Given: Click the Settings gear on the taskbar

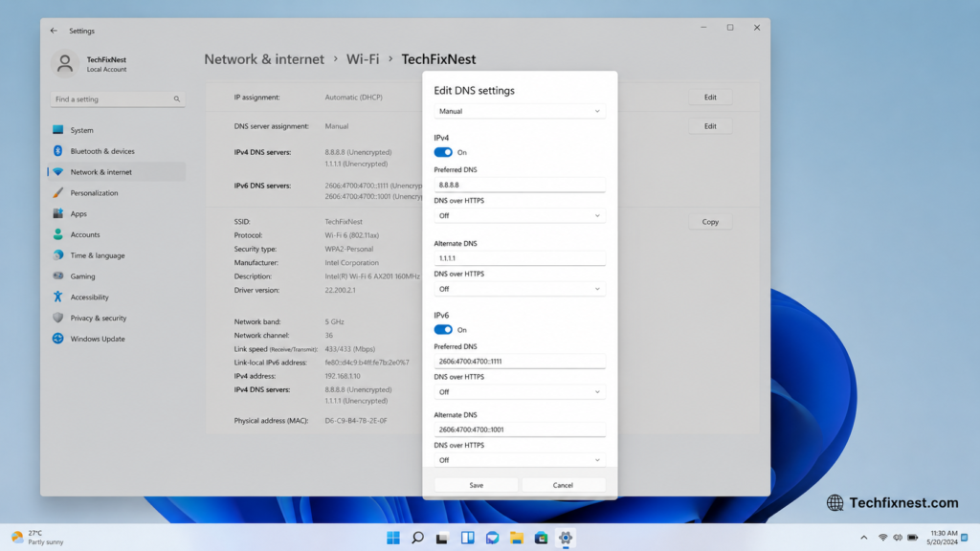Looking at the screenshot, I should (566, 538).
